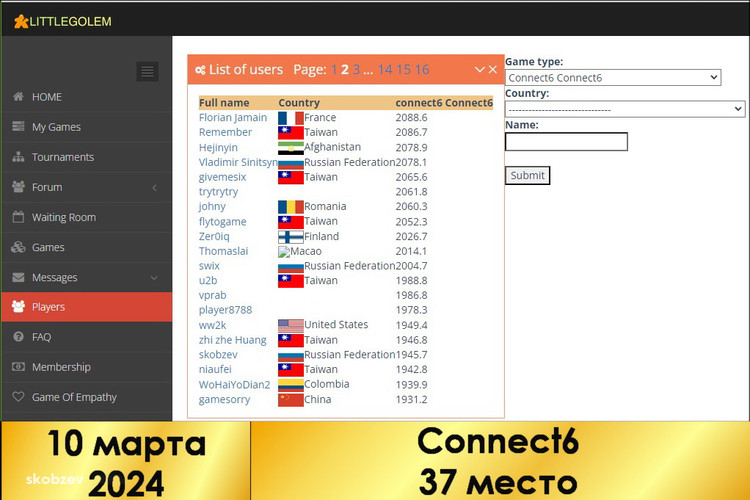Expand the Messages submenu
750x500 pixels.
point(154,277)
